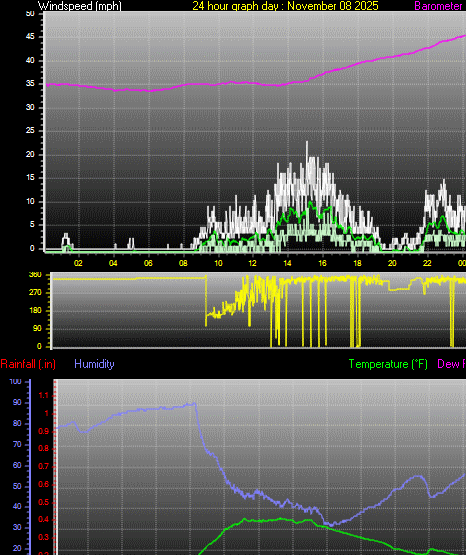Viewport: 466px width, 555px height.
Task: Click the '45' value on the windspeed axis
Action: click(30, 37)
